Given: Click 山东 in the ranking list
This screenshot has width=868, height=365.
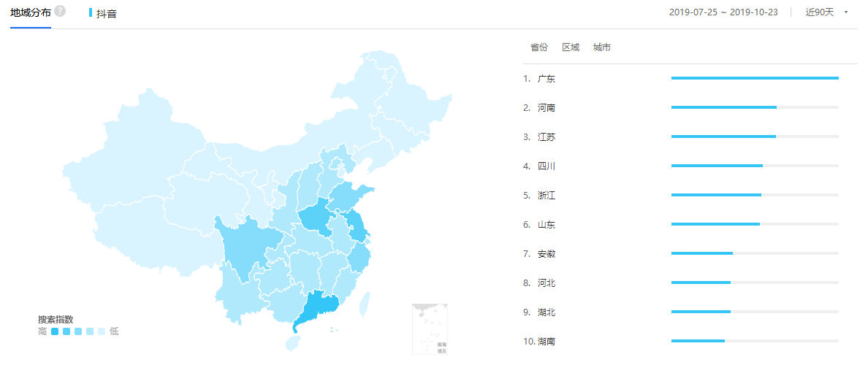Looking at the screenshot, I should 547,225.
